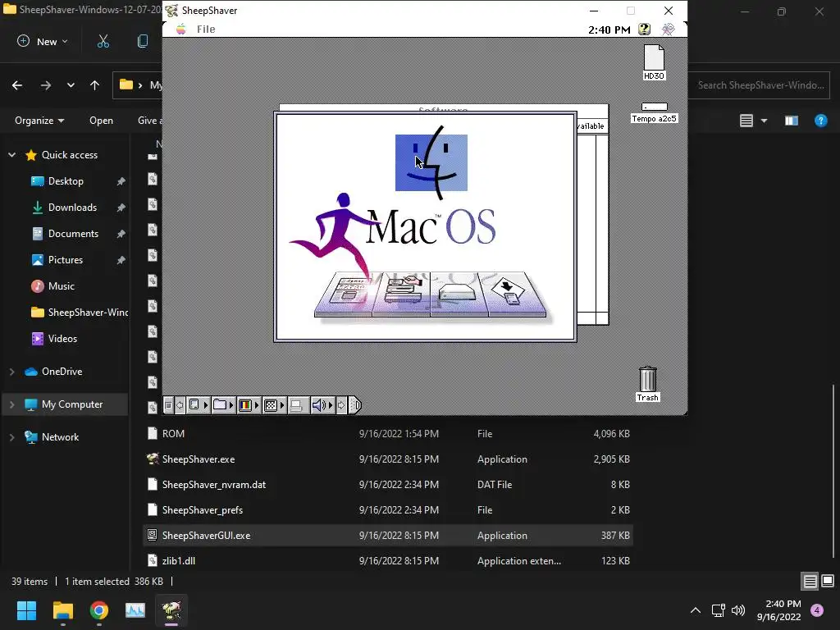Open the monitor resolution Control Strip module
The width and height of the screenshot is (840, 630).
pyautogui.click(x=274, y=405)
